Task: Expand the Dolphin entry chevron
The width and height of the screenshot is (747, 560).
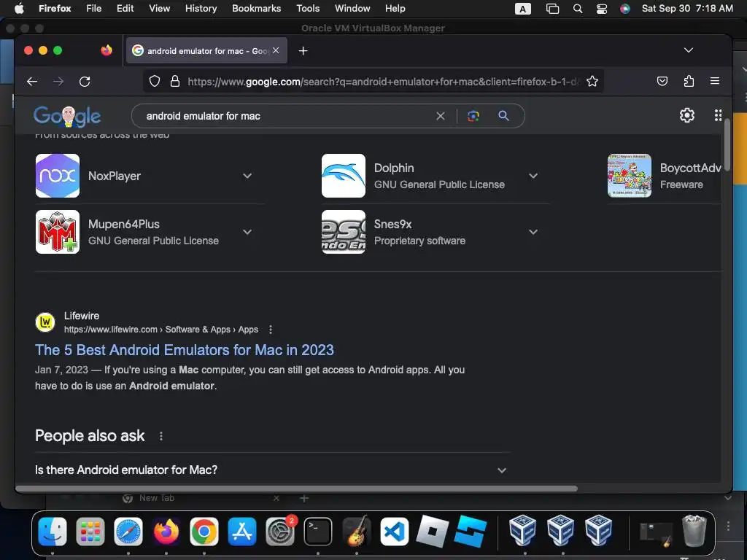Action: [x=533, y=176]
